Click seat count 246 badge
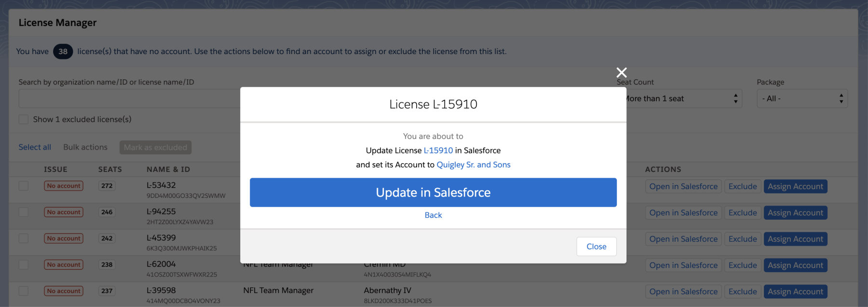The height and width of the screenshot is (307, 868). click(x=107, y=212)
